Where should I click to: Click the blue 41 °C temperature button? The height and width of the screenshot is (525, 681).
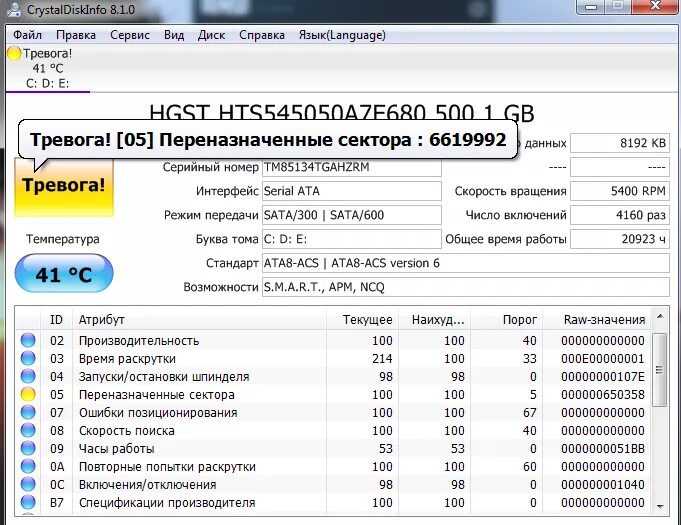pyautogui.click(x=64, y=274)
